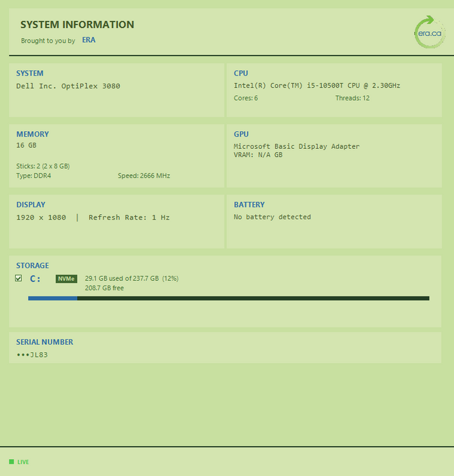Click 'Refresh Rate: 1 Hz' text
Viewport: 454px width, 476px height.
click(129, 218)
